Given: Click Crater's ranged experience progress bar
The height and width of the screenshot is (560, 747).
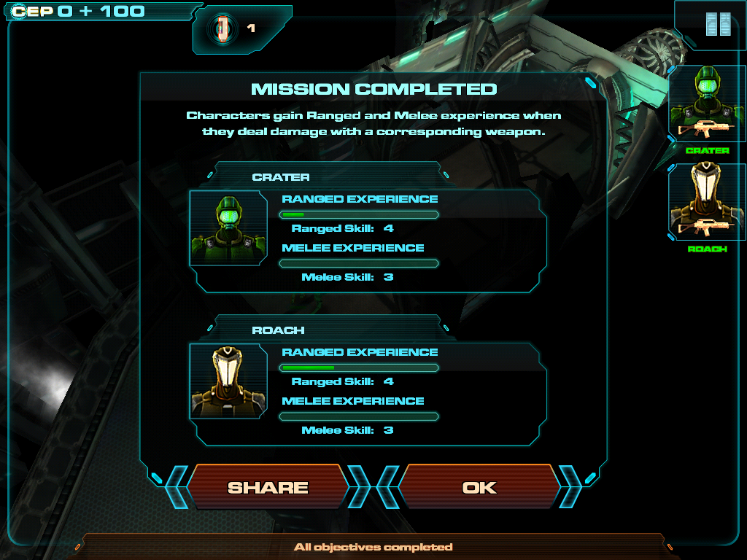Looking at the screenshot, I should 359,215.
